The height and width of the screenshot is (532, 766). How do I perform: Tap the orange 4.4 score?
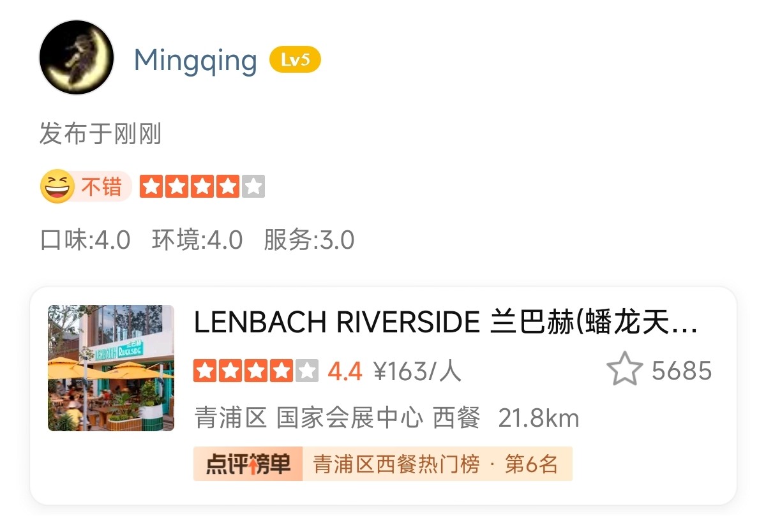click(345, 371)
